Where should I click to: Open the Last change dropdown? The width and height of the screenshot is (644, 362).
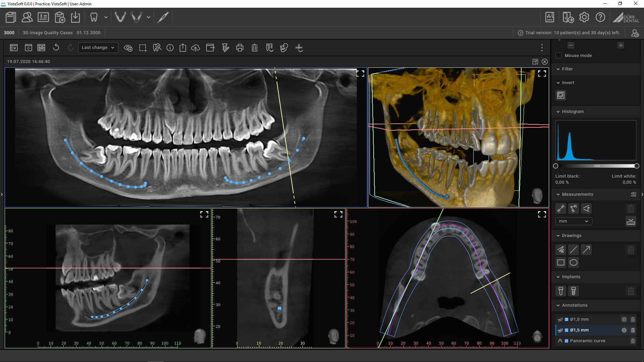click(98, 47)
